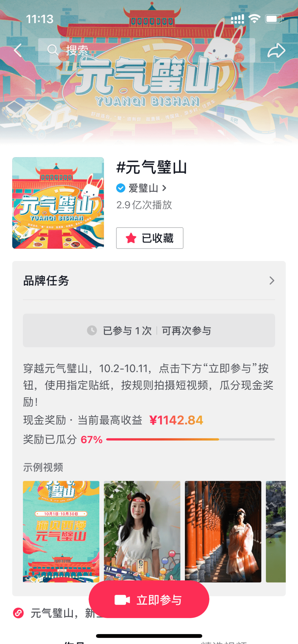Viewport: 298px width, 644px height.
Task: Tap the camera icon on 立即参与
Action: (122, 600)
